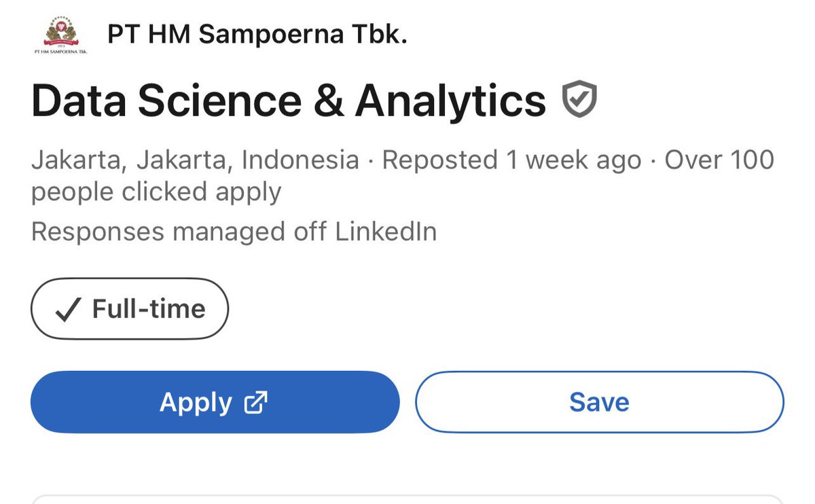815x504 pixels.
Task: Tap the word "Data" in the heading
Action: click(x=79, y=101)
